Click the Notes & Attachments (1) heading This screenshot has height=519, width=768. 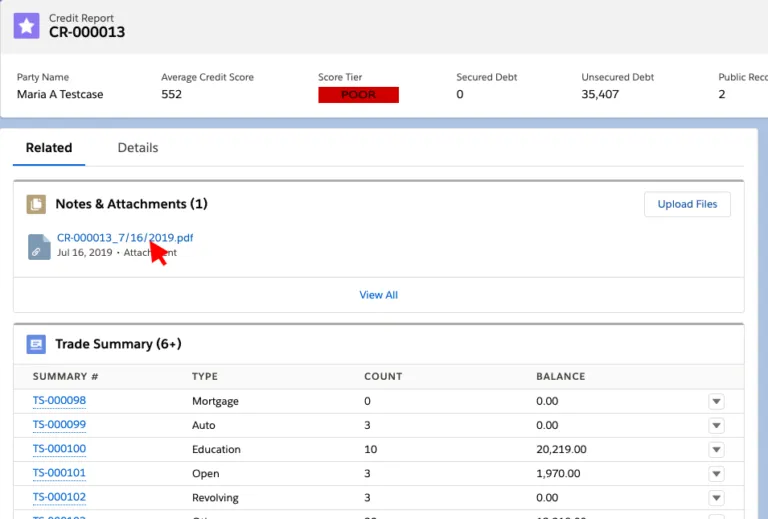(x=131, y=204)
